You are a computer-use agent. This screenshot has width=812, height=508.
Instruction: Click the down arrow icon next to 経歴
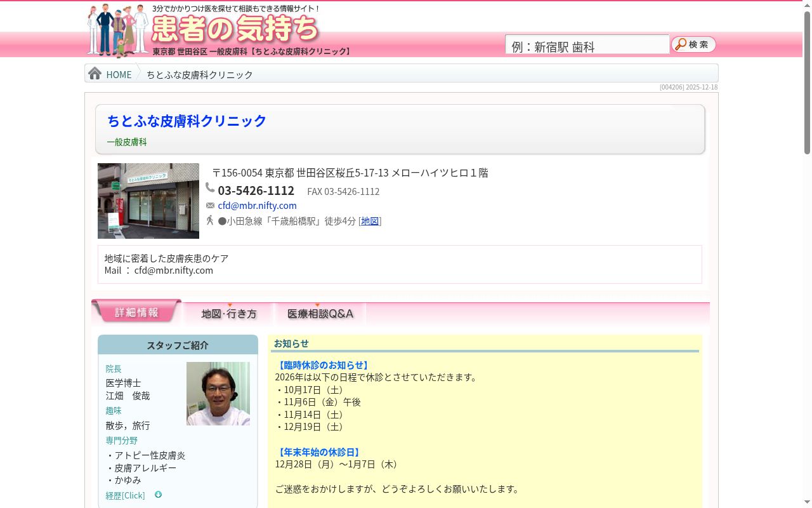(x=159, y=495)
